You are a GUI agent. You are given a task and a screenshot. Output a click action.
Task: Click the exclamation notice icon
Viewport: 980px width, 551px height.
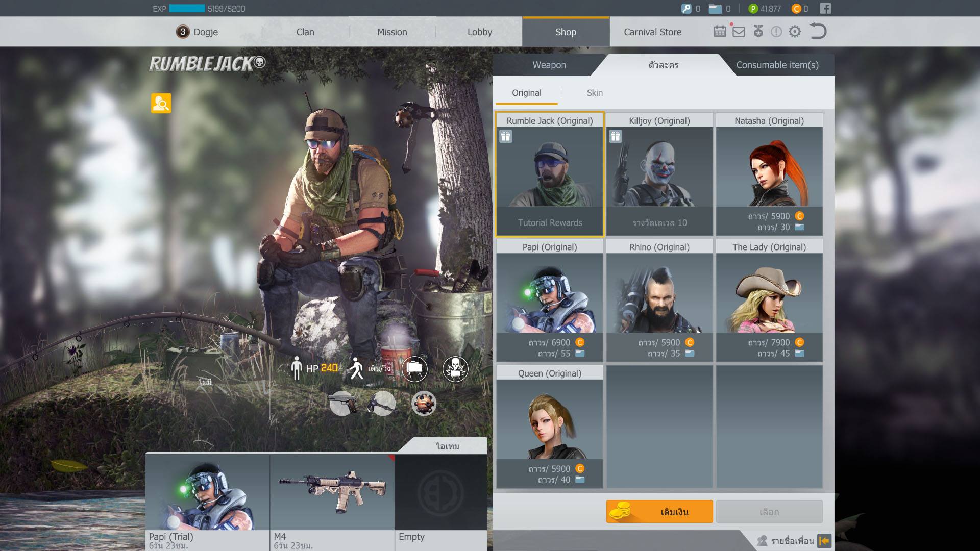click(x=776, y=32)
